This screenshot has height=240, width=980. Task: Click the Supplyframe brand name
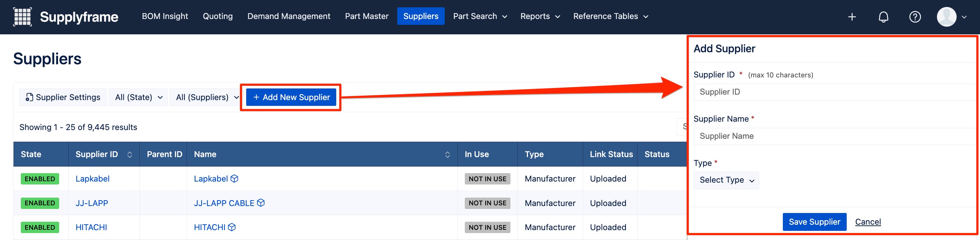click(x=79, y=17)
